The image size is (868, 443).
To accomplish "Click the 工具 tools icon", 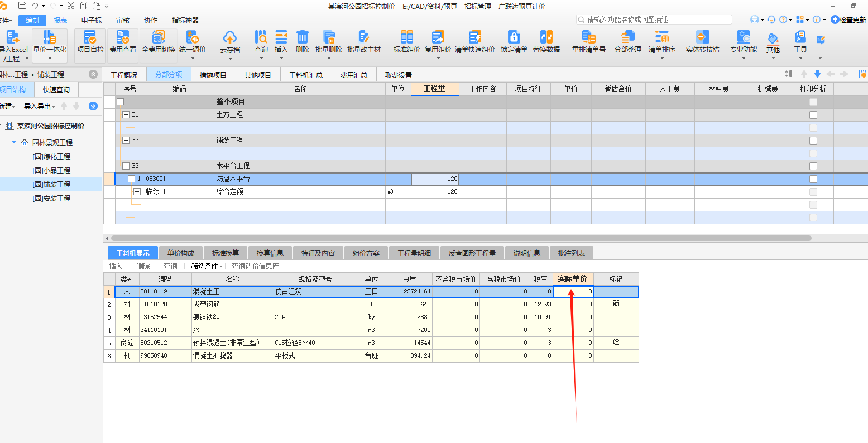I will 800,37.
